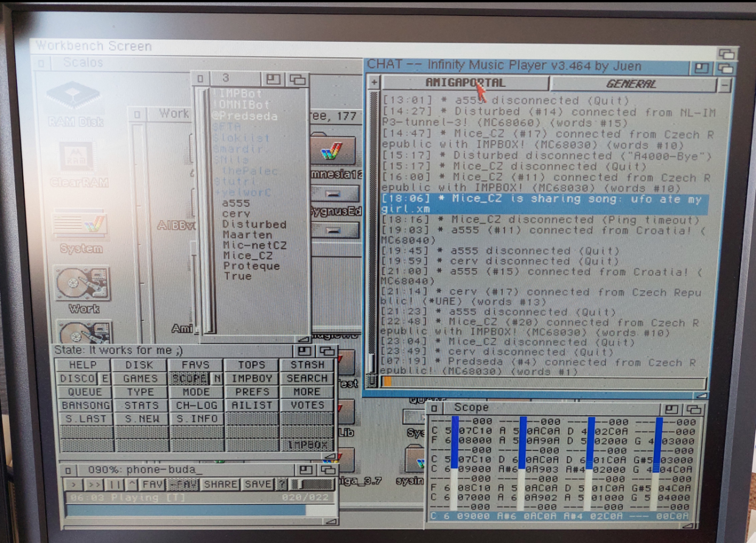Screen dimensions: 756x543
Task: Open VOTES
Action: coord(307,405)
